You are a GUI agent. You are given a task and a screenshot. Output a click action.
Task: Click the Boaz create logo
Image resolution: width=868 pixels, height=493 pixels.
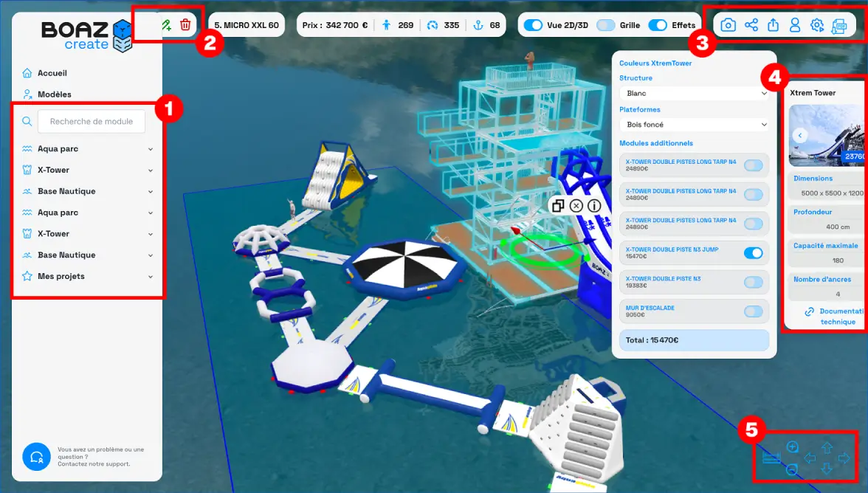coord(86,35)
